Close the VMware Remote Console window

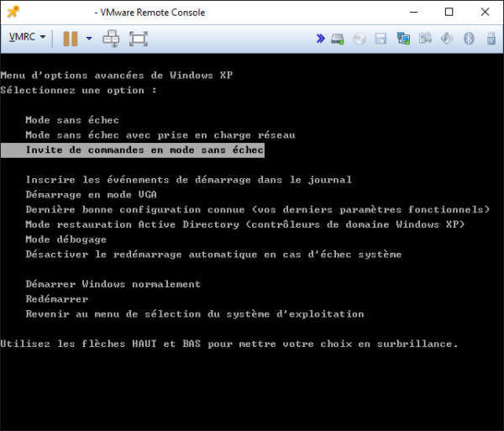click(x=485, y=13)
